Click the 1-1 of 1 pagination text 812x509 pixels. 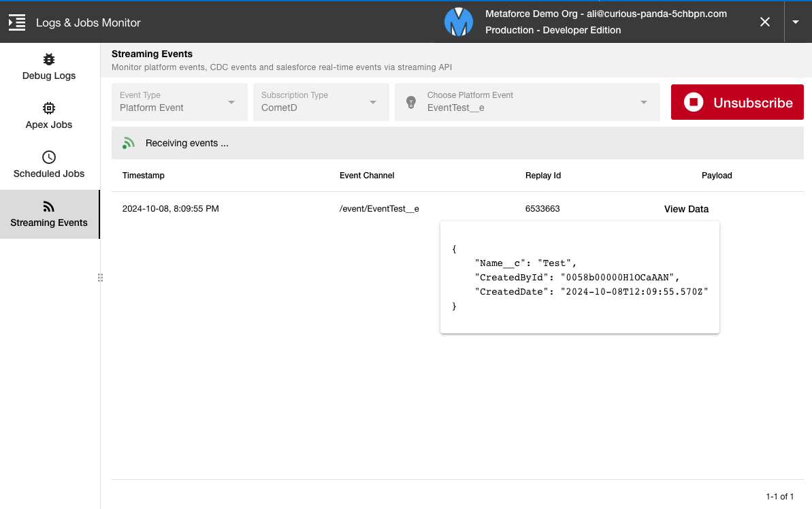(x=779, y=497)
